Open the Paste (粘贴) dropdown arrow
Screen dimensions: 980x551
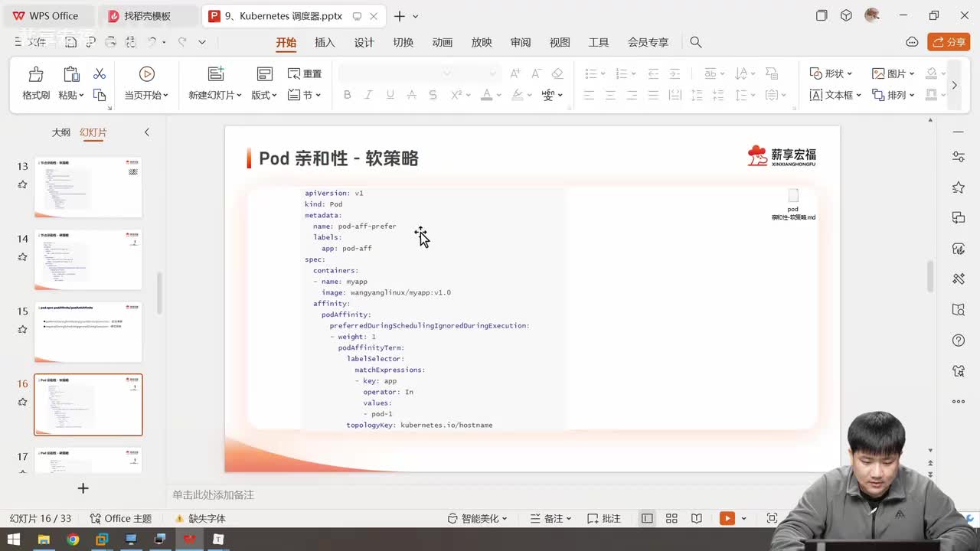click(81, 96)
